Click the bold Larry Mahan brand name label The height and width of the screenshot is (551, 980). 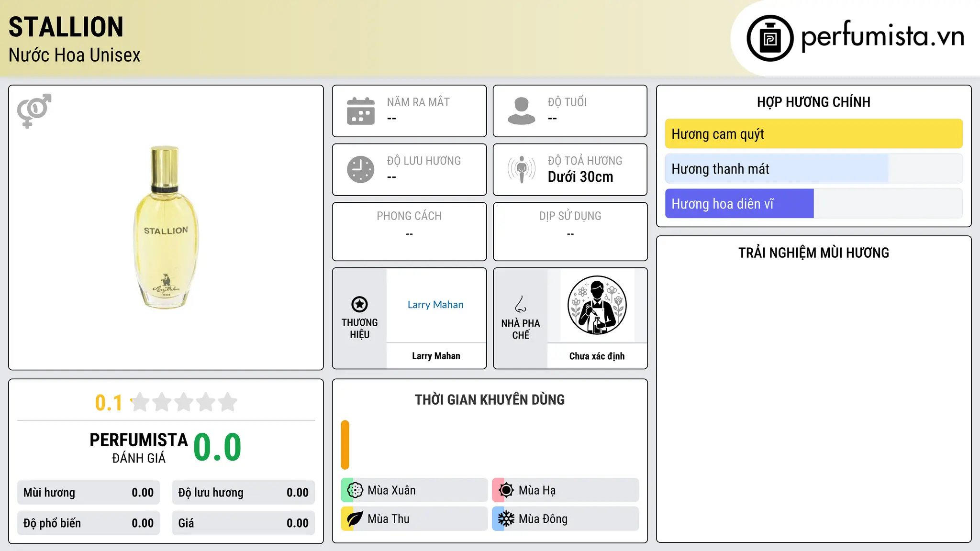click(436, 356)
